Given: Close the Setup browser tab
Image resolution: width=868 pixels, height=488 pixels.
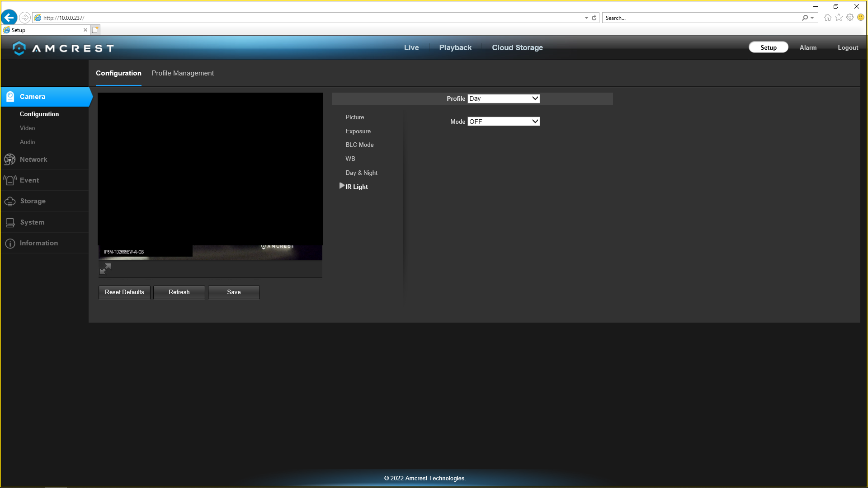Looking at the screenshot, I should pos(85,30).
